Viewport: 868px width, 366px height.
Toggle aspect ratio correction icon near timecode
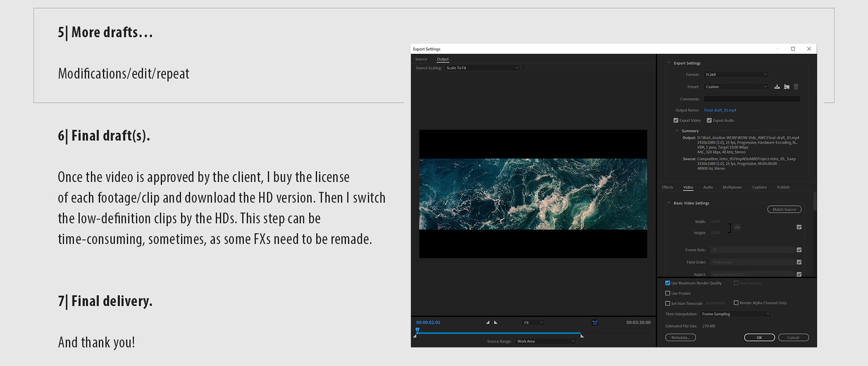(x=595, y=323)
